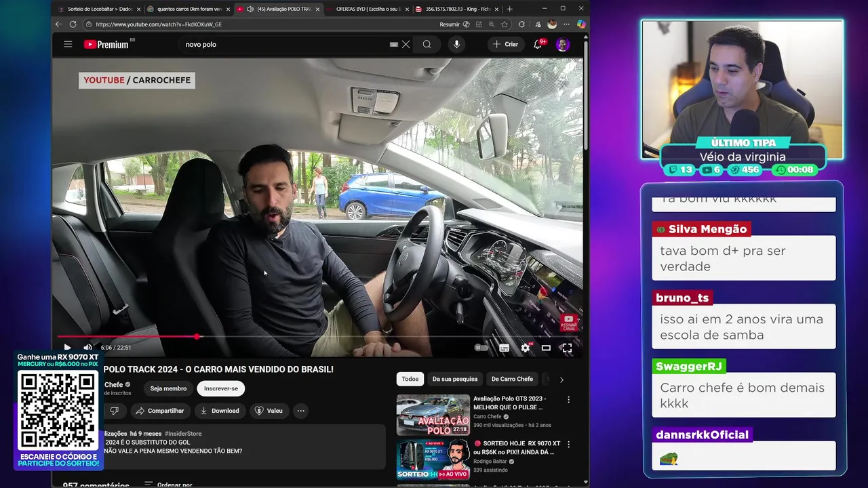Play the video

(67, 348)
